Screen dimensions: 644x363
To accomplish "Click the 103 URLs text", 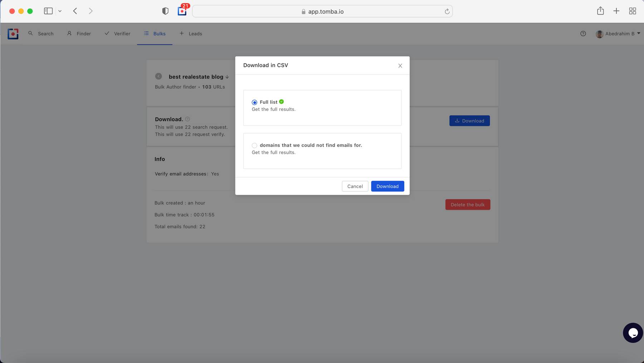I will tap(214, 87).
